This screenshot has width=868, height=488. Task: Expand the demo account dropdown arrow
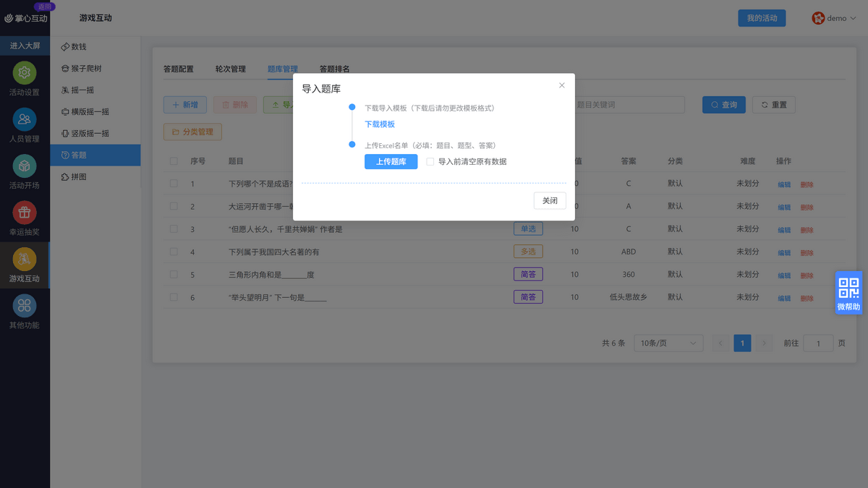coord(852,19)
